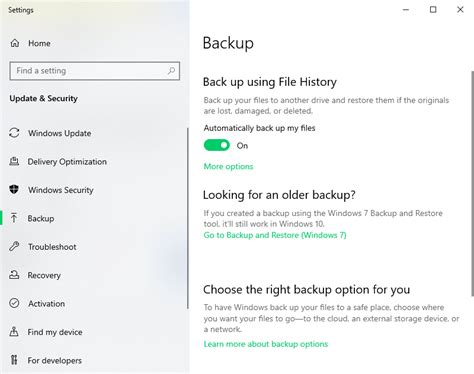This screenshot has width=474, height=374.
Task: Click the Activation checkmark circle icon
Action: [x=14, y=303]
